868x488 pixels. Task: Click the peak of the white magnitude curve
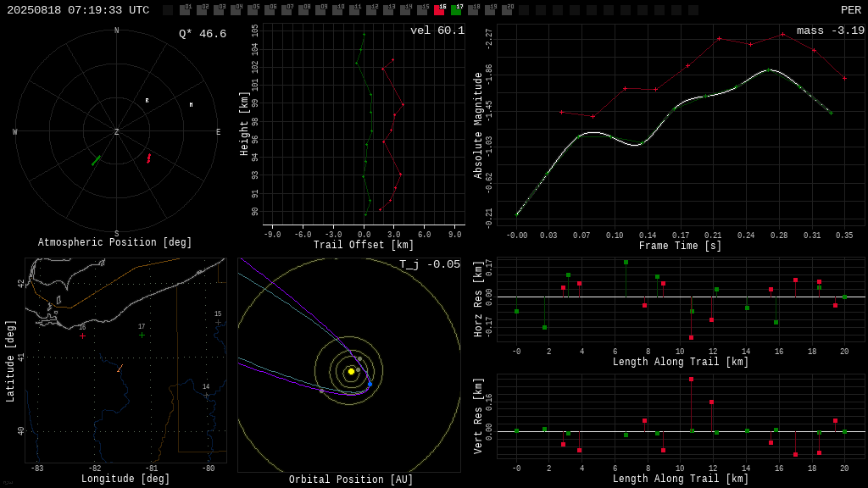769,69
